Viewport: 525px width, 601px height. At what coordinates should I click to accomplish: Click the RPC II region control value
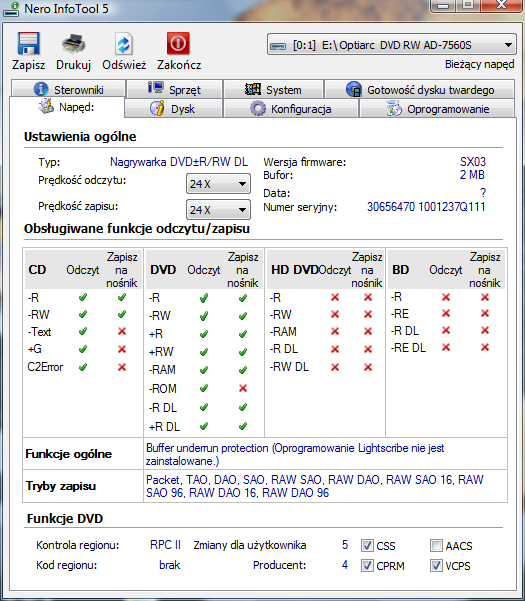[x=165, y=545]
